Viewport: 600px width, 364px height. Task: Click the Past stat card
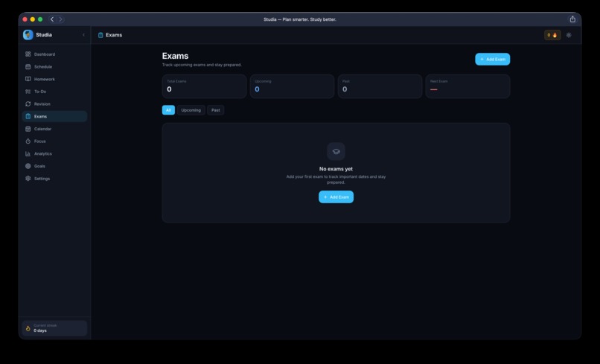click(x=380, y=86)
